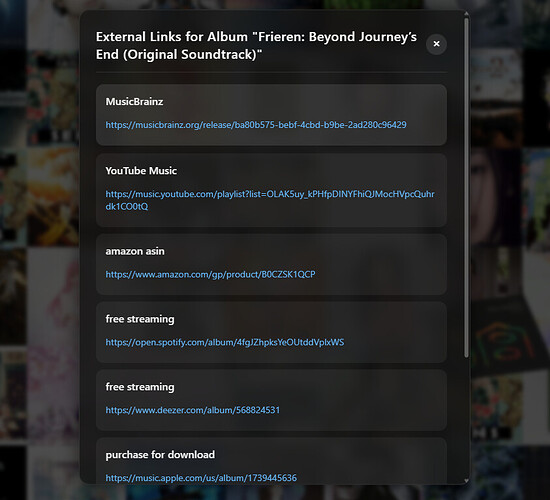550x500 pixels.
Task: Click the purchase for download label
Action: click(160, 455)
